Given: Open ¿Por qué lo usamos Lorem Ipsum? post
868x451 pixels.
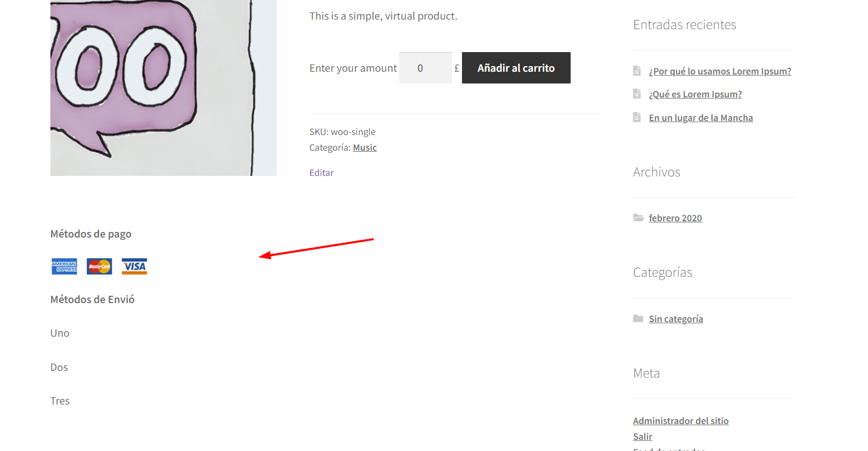Looking at the screenshot, I should [x=720, y=71].
